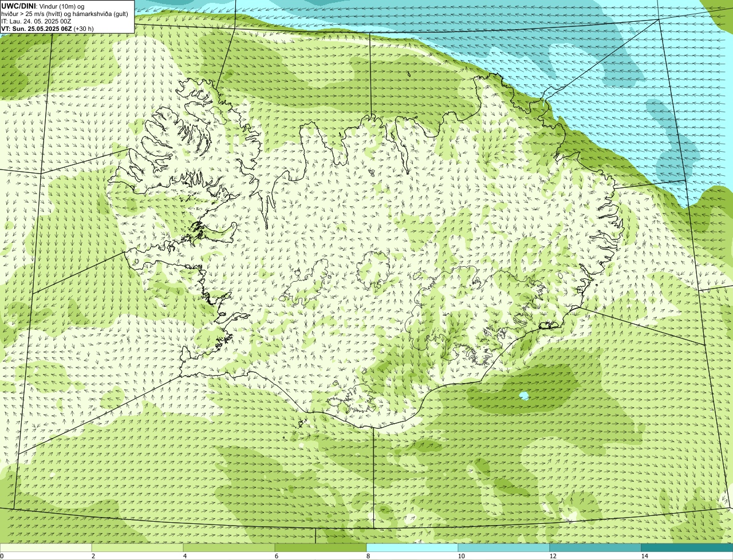Click the small light-blue wind maximum spot offshore
Image resolution: width=733 pixels, height=560 pixels.
coord(523,396)
